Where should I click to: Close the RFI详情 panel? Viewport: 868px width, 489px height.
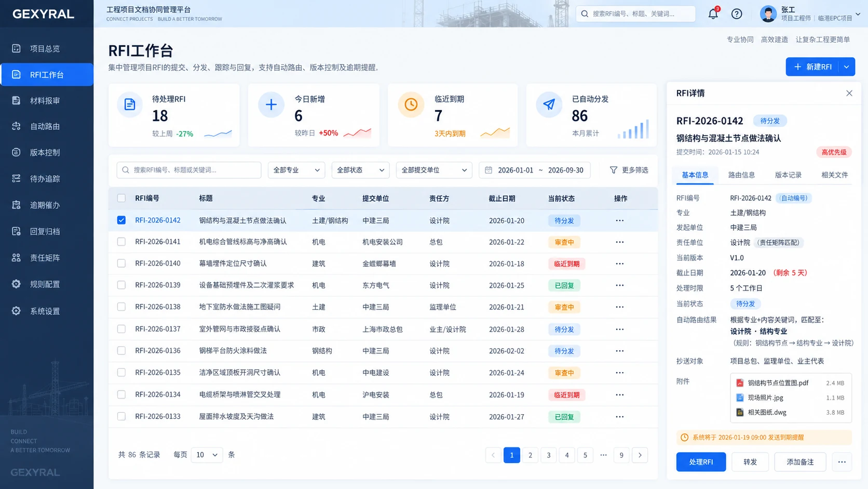(x=849, y=94)
